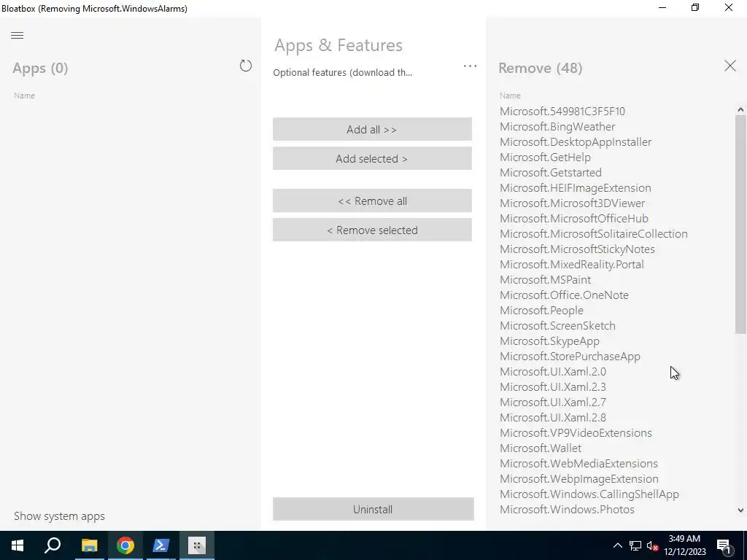The height and width of the screenshot is (560, 747).
Task: Select Microsoft.HEIFImageExtension entry
Action: 575,187
